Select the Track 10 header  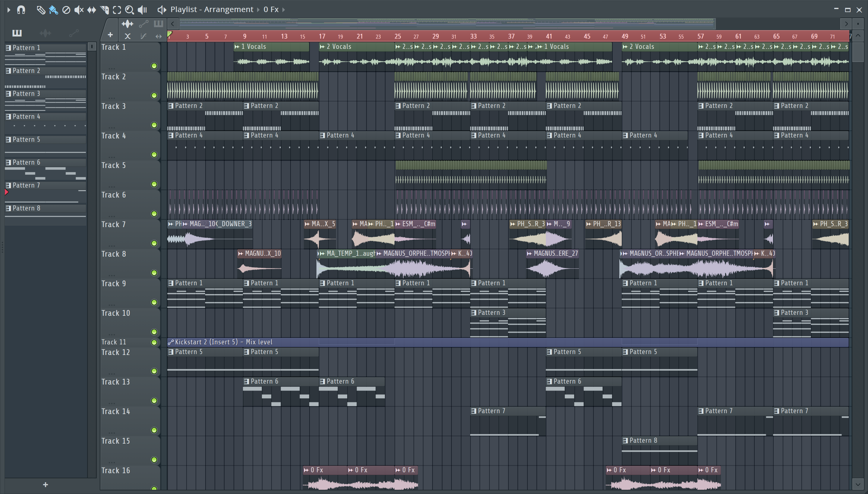(130, 322)
